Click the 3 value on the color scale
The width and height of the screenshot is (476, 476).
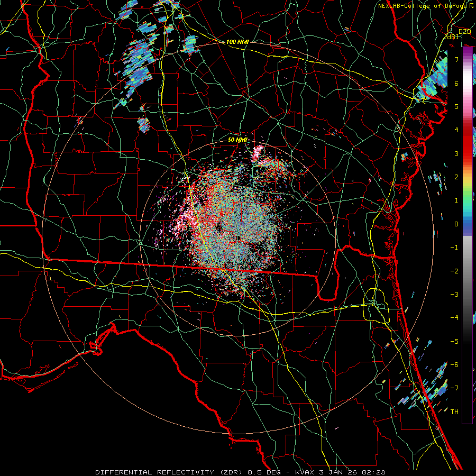tap(456, 153)
